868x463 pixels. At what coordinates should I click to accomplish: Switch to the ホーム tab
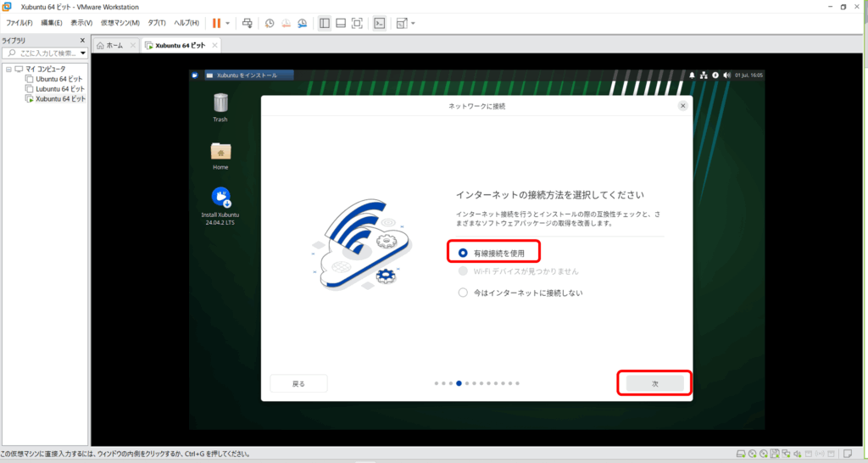click(x=114, y=45)
